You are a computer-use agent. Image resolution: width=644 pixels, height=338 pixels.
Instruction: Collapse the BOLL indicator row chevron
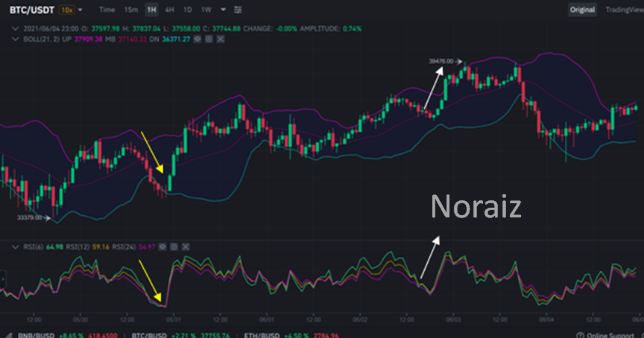pyautogui.click(x=15, y=39)
